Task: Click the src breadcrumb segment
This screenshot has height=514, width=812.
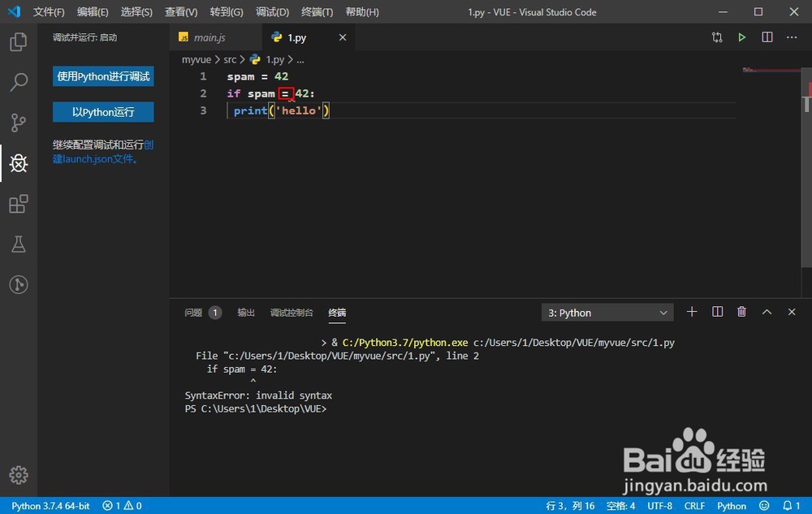Action: point(230,59)
